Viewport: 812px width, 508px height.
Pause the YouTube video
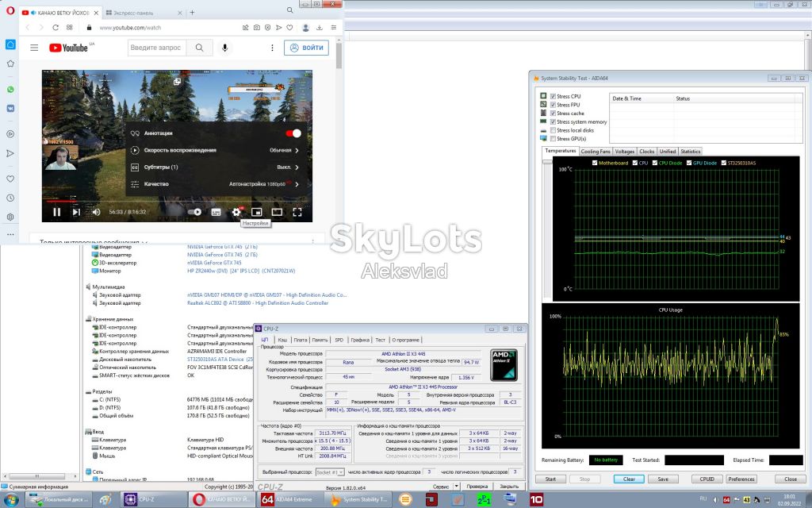[x=57, y=212]
